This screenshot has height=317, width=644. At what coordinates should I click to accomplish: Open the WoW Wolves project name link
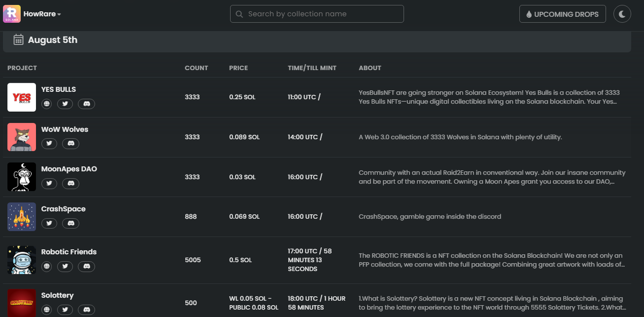[x=65, y=129]
